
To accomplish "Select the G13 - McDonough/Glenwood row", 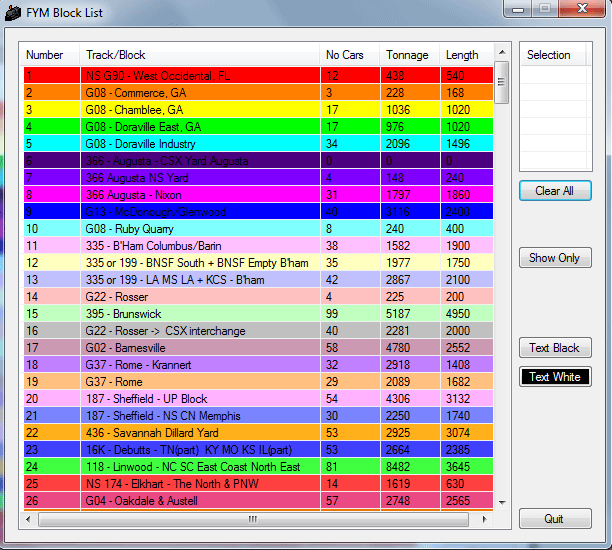I will (x=258, y=212).
